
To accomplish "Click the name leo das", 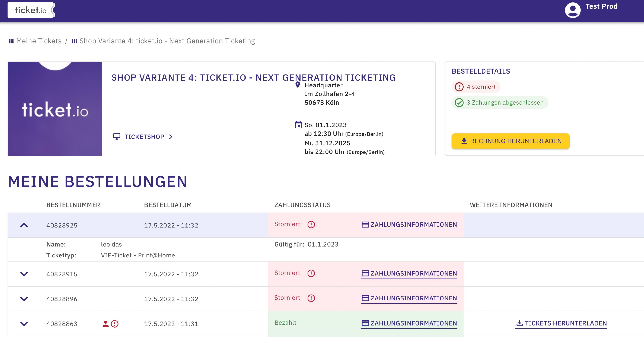I will pos(111,244).
